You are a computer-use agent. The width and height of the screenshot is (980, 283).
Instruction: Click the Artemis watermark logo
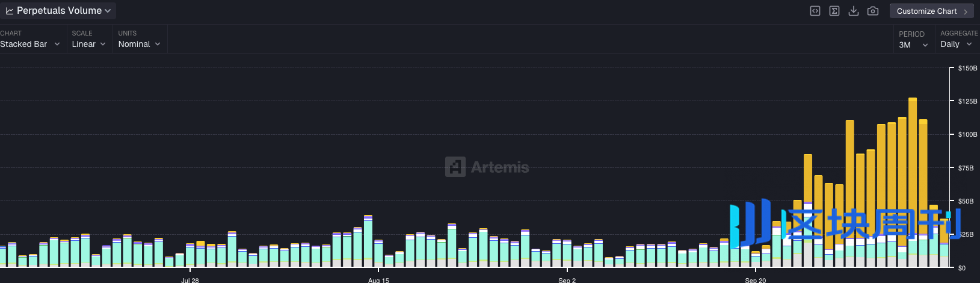tap(487, 167)
